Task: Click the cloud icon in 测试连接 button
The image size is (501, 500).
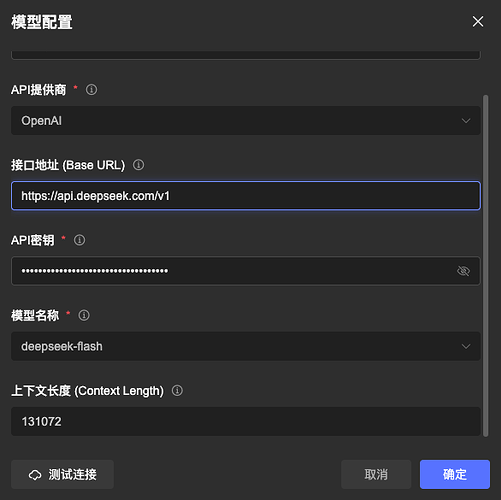Action: click(35, 475)
